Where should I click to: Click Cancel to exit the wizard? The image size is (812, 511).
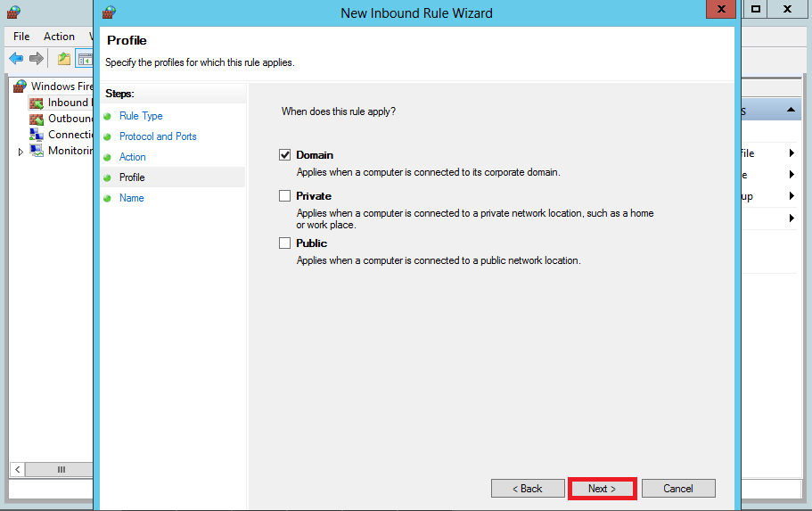pyautogui.click(x=677, y=489)
